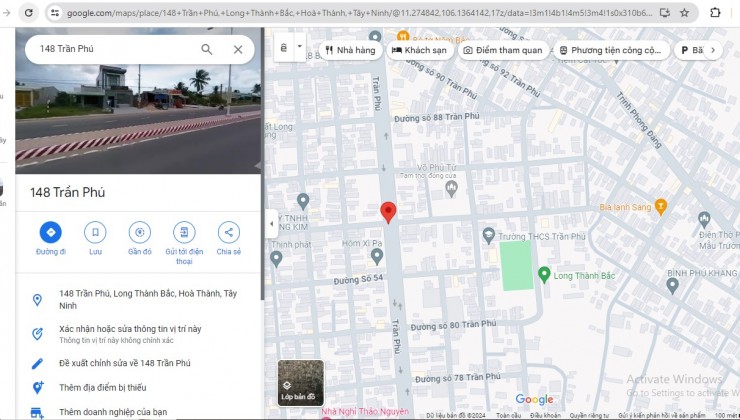Click the search magnifier icon
This screenshot has width=740, height=420.
207,49
